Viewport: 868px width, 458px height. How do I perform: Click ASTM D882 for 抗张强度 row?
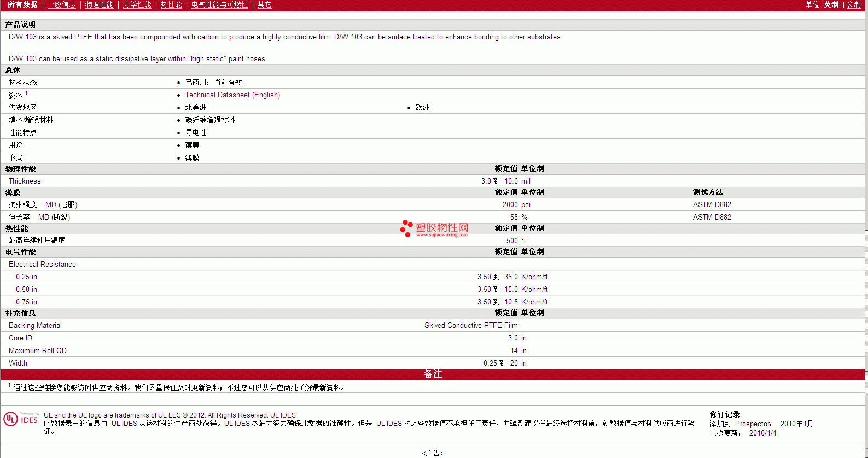point(712,205)
